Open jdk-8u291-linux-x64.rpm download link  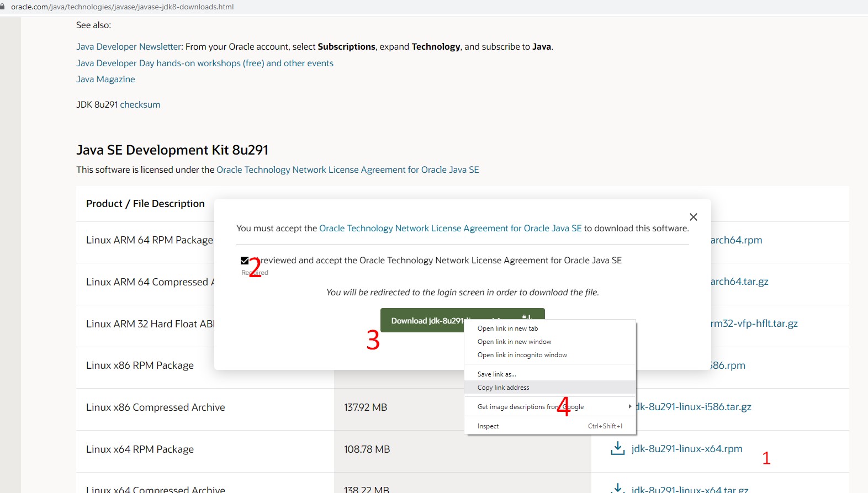coord(687,449)
